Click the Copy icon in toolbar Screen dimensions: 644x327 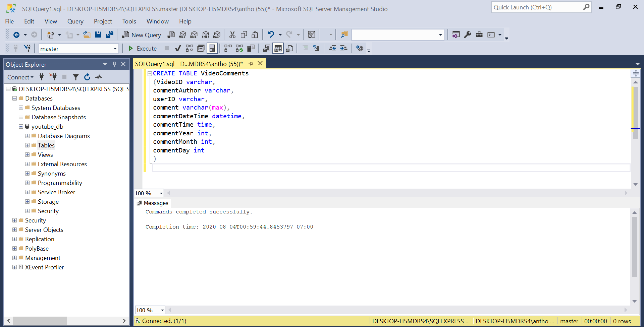244,35
